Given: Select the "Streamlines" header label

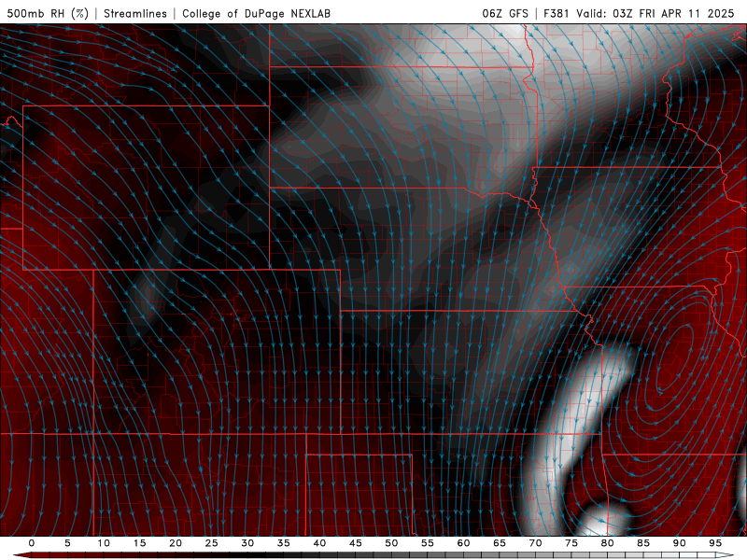Looking at the screenshot, I should pos(135,13).
